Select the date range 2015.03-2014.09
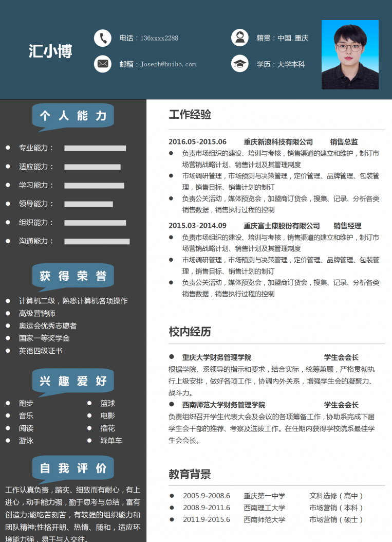The height and width of the screenshot is (542, 392). (198, 226)
